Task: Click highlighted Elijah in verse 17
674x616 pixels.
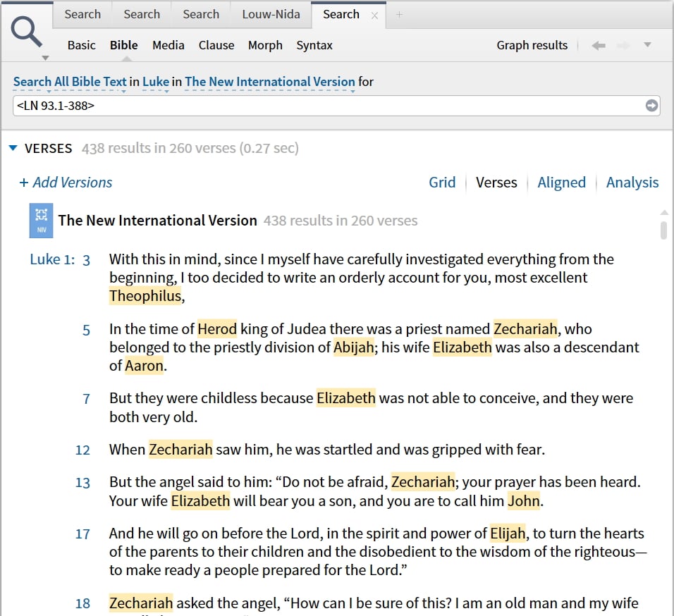Action: (508, 533)
